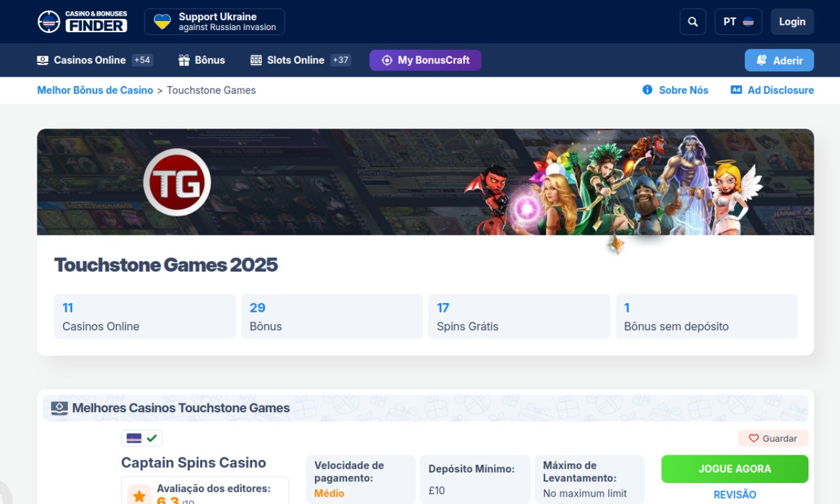Screen dimensions: 840x504
Task: Open the REVISÃO link
Action: tap(735, 495)
